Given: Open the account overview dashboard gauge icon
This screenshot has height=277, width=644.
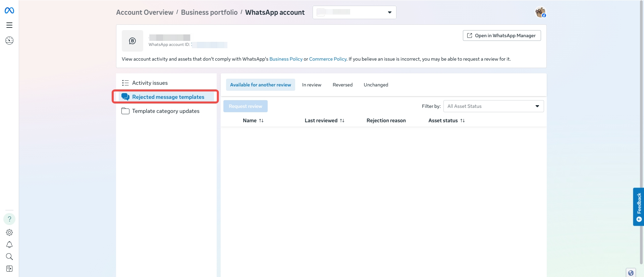Looking at the screenshot, I should point(9,41).
